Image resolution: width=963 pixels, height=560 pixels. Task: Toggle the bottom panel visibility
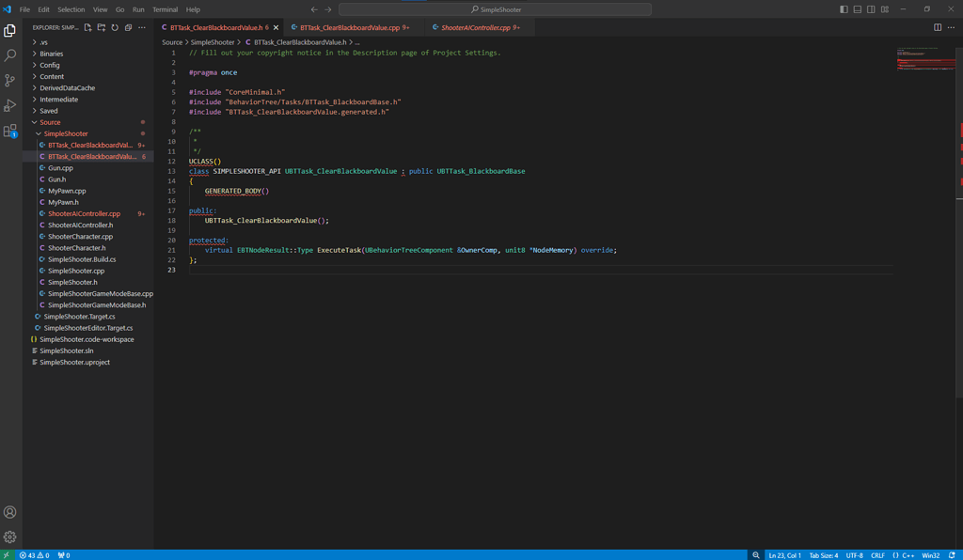pyautogui.click(x=857, y=9)
